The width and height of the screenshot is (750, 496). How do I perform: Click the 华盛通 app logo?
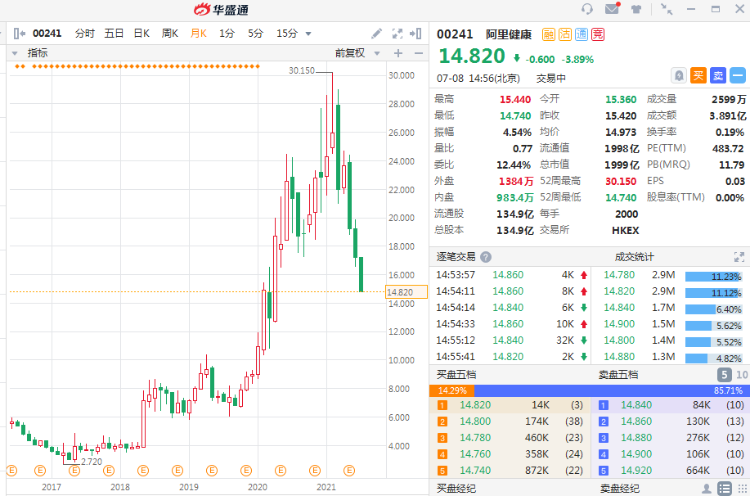(x=221, y=9)
